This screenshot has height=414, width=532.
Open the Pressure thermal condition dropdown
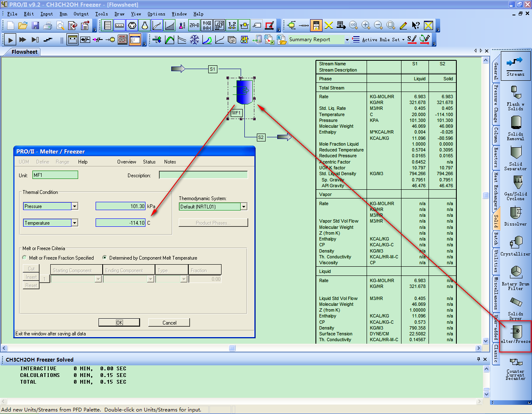pos(74,206)
